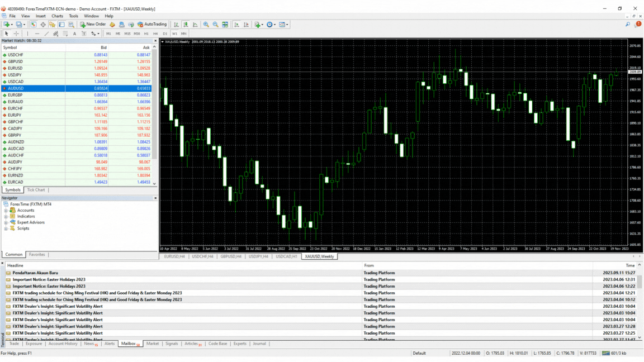Click the New Order button
This screenshot has height=362, width=644.
coord(93,25)
